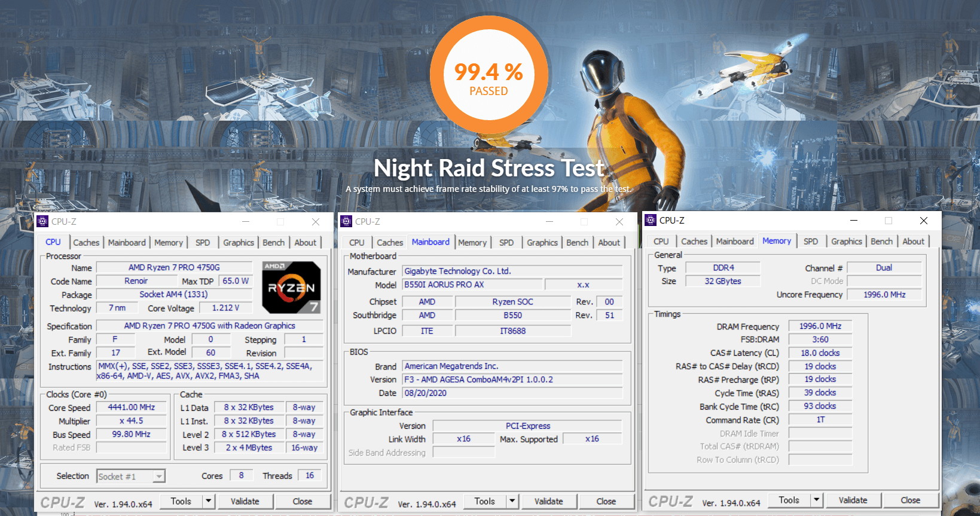Click Validate button in left CPU-Z window

pos(245,501)
